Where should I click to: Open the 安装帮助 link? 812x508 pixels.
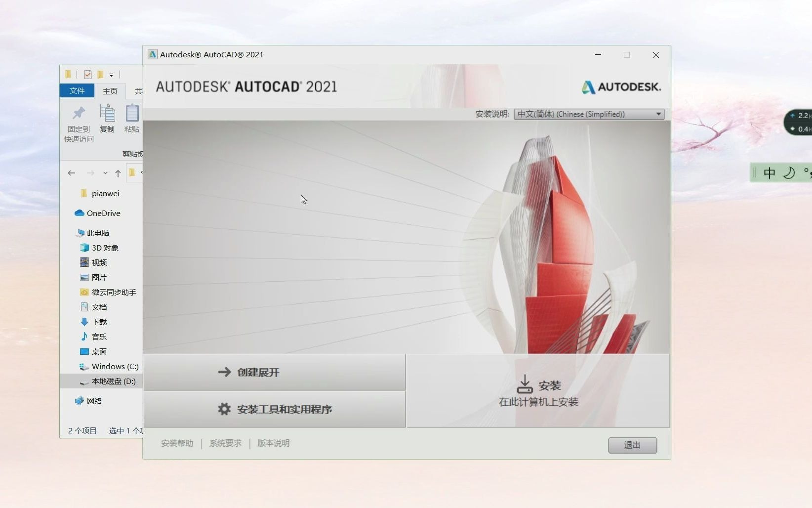pyautogui.click(x=177, y=443)
